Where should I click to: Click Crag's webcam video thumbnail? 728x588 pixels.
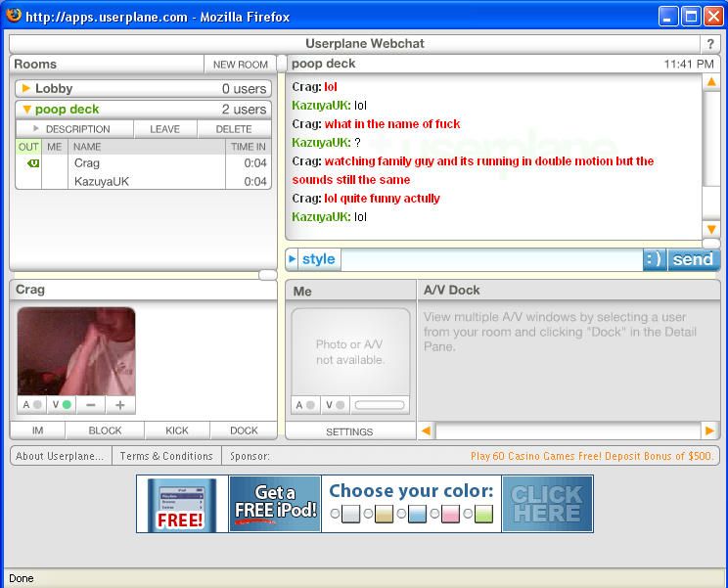pyautogui.click(x=76, y=351)
